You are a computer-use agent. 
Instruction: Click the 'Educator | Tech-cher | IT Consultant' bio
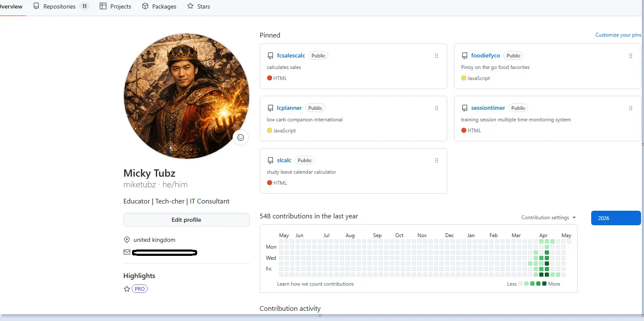pos(176,201)
